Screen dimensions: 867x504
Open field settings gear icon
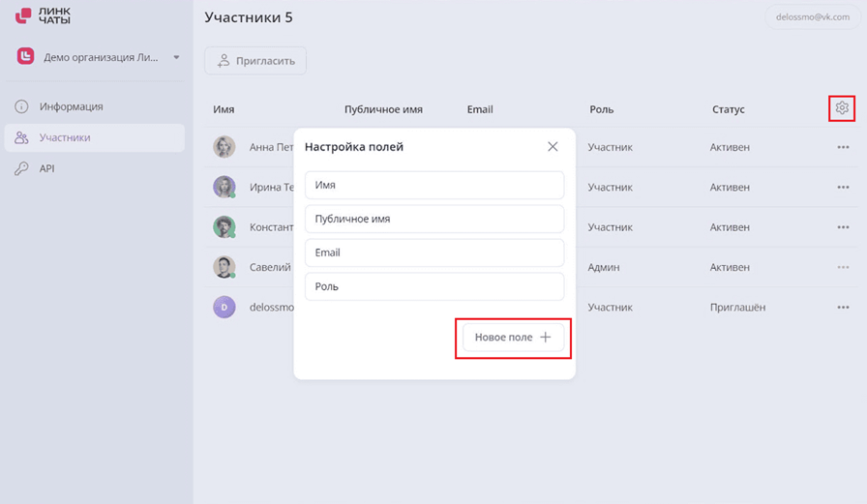click(x=842, y=108)
